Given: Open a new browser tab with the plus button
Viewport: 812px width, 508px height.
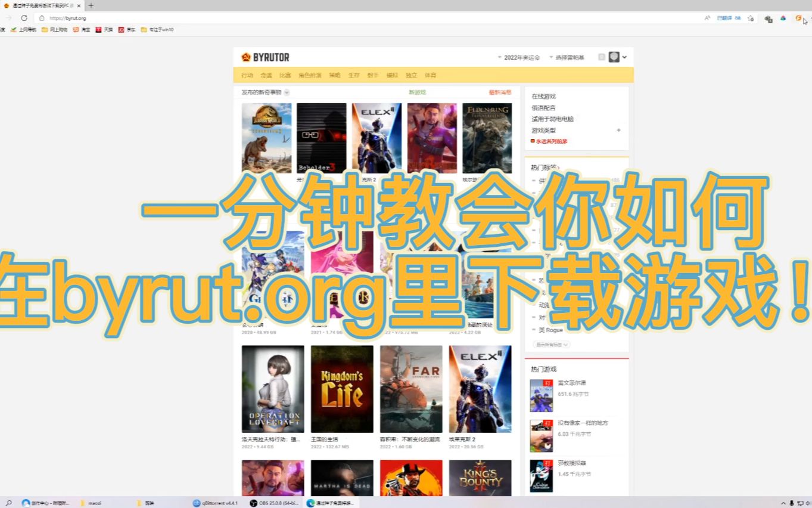Looking at the screenshot, I should click(91, 5).
